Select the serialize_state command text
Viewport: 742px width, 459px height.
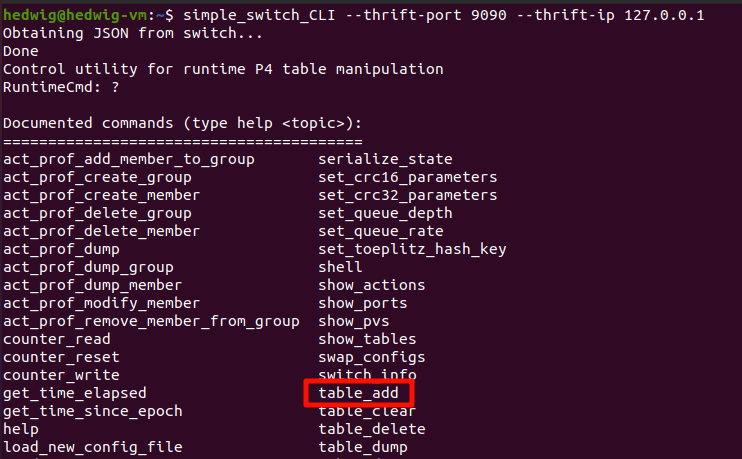pyautogui.click(x=385, y=159)
